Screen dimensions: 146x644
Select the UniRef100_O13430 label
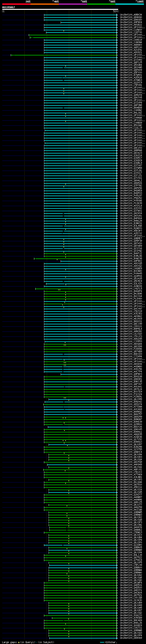131,600
